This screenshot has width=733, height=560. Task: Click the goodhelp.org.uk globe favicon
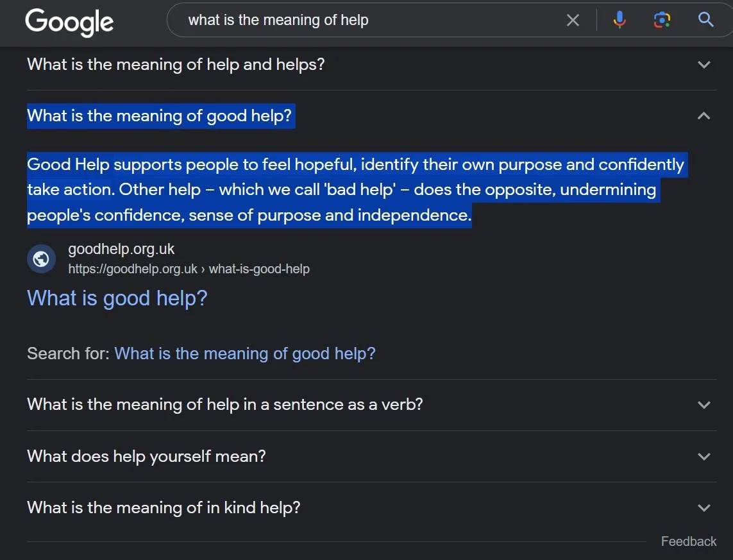(41, 259)
